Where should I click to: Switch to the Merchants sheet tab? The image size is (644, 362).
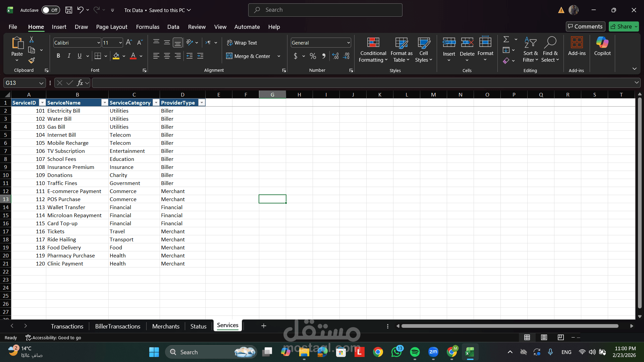point(166,326)
